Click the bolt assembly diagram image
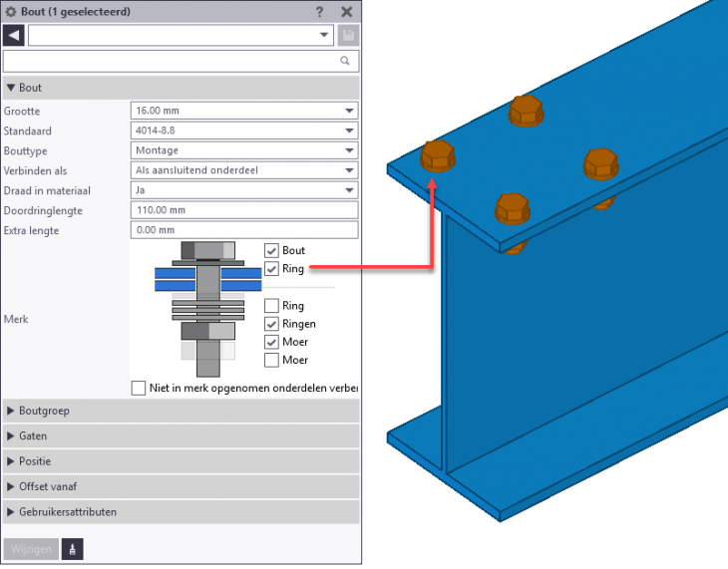Screen dimensions: 728x569 [x=208, y=309]
